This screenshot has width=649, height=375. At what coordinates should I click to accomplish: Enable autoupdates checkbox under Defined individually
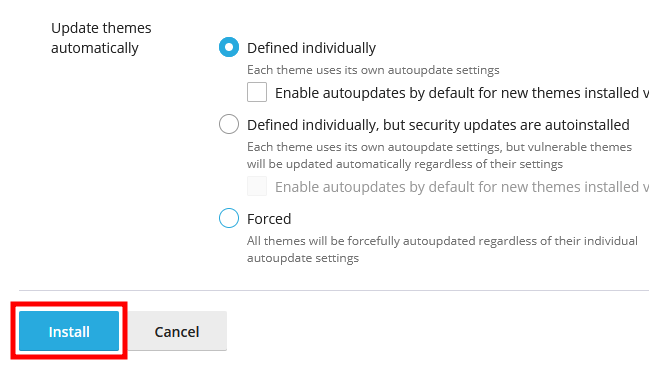click(x=257, y=92)
